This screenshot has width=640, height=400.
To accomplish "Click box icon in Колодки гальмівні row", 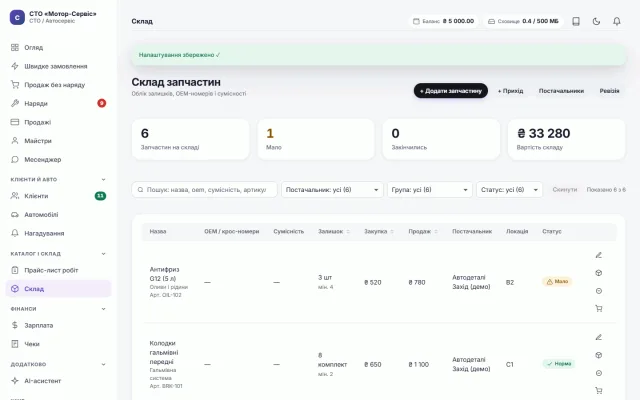I will coord(598,355).
